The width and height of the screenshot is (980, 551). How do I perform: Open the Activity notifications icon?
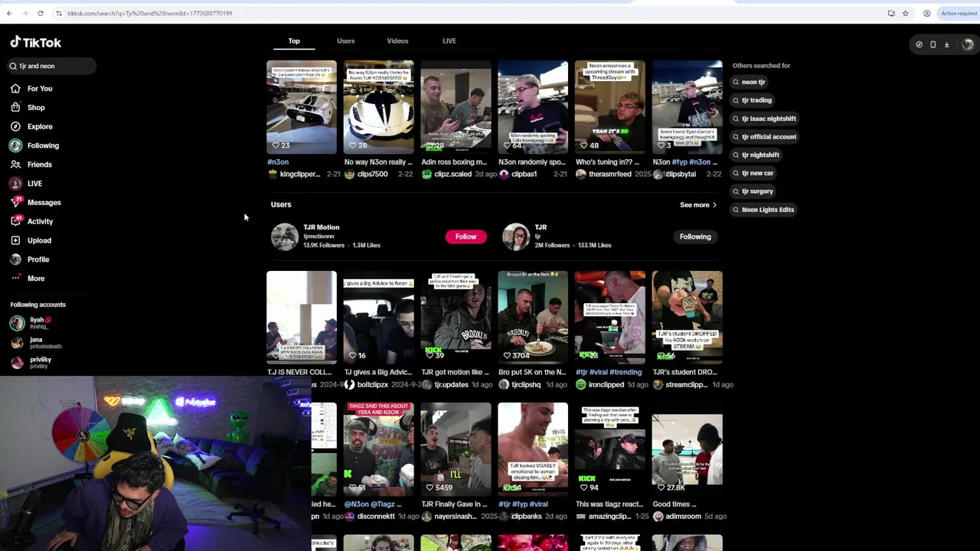(15, 221)
